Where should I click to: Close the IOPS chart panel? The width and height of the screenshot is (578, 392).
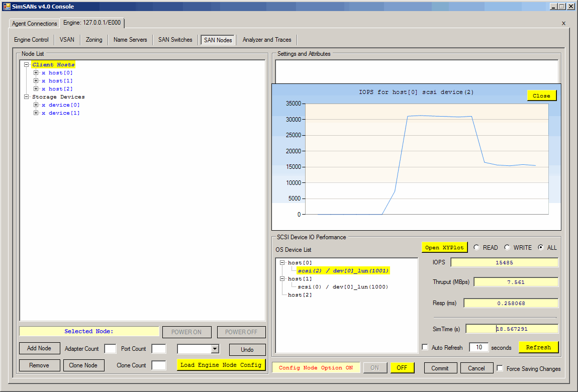point(541,95)
